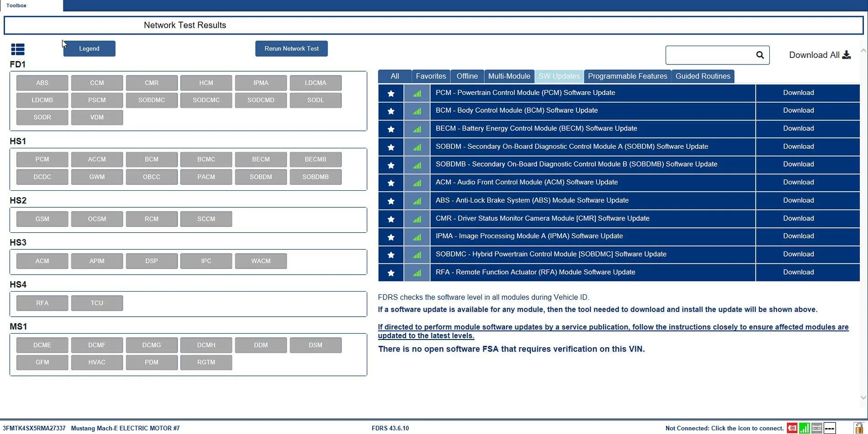Click star icon for RFA update
This screenshot has width=868, height=434.
[x=391, y=273]
